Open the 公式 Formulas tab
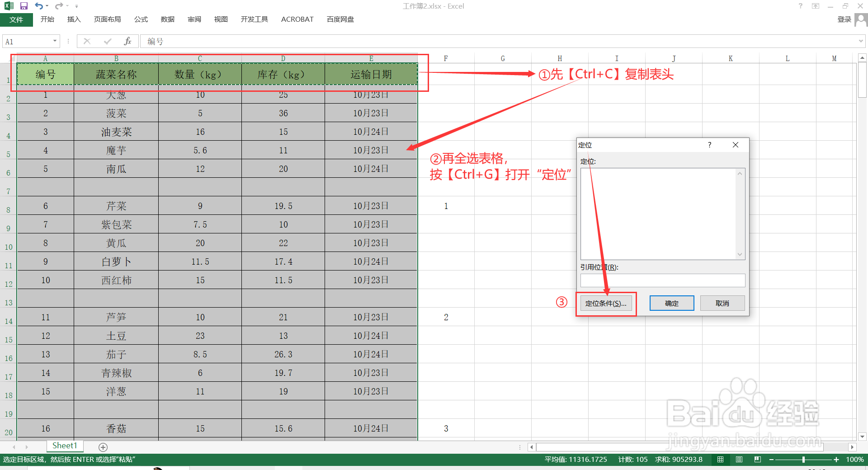Viewport: 868px width, 470px height. click(x=141, y=19)
